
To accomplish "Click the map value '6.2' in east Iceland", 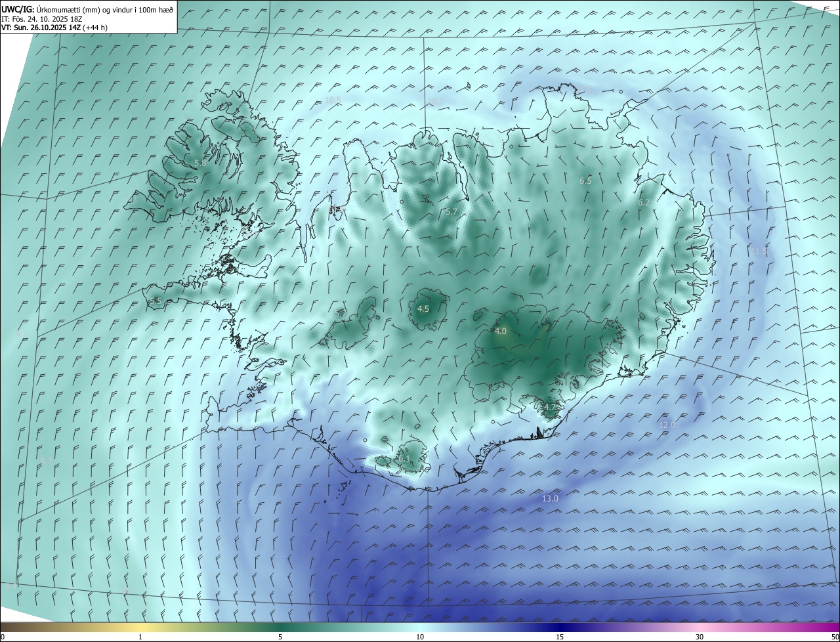I will click(644, 203).
